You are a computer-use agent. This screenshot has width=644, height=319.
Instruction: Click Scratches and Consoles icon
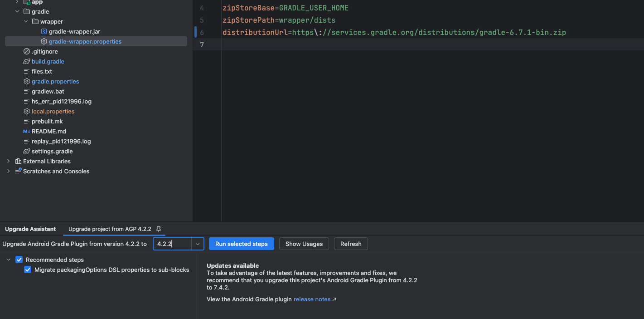click(18, 171)
